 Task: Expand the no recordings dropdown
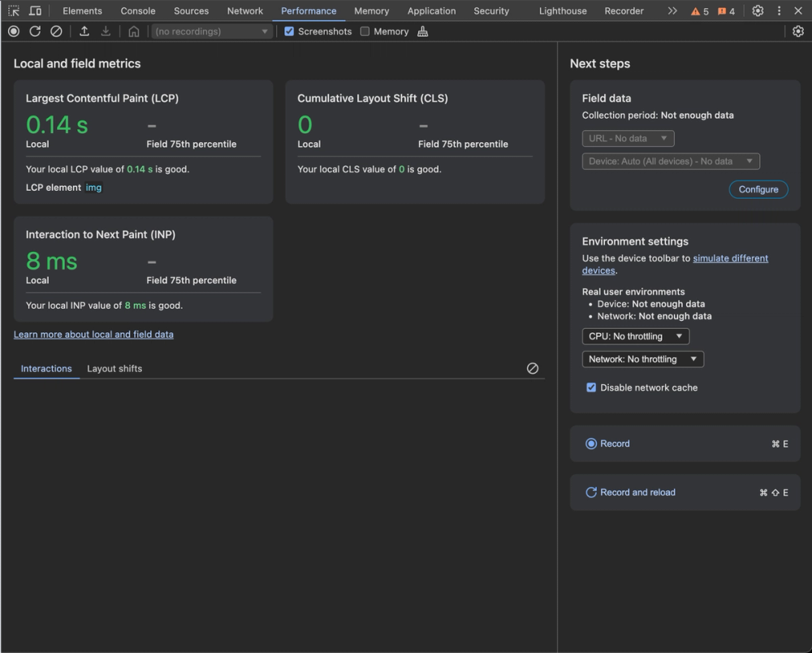[213, 31]
